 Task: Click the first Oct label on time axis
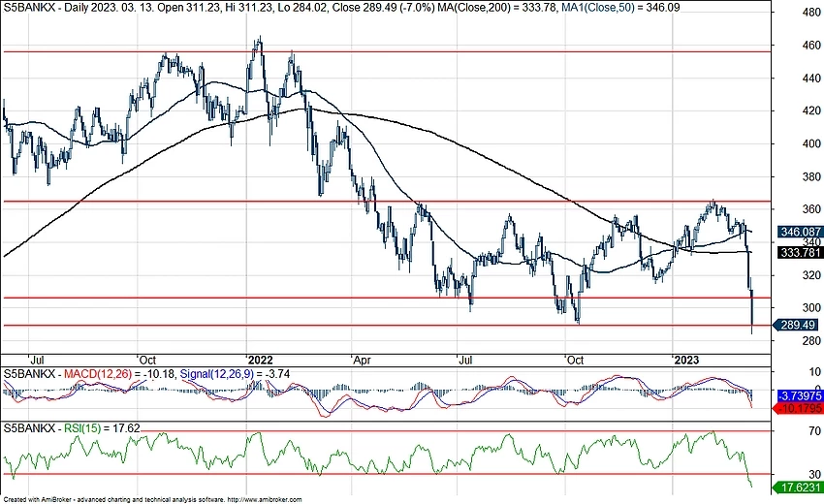click(x=147, y=360)
